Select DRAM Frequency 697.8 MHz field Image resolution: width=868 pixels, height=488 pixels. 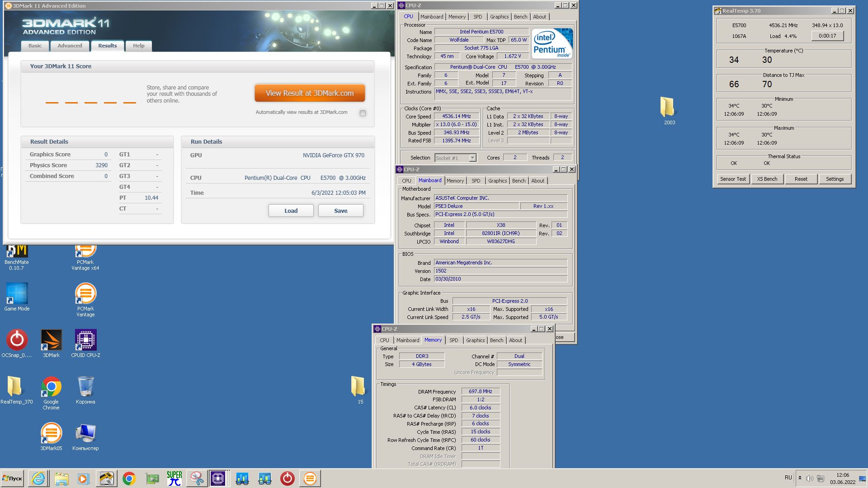(480, 391)
